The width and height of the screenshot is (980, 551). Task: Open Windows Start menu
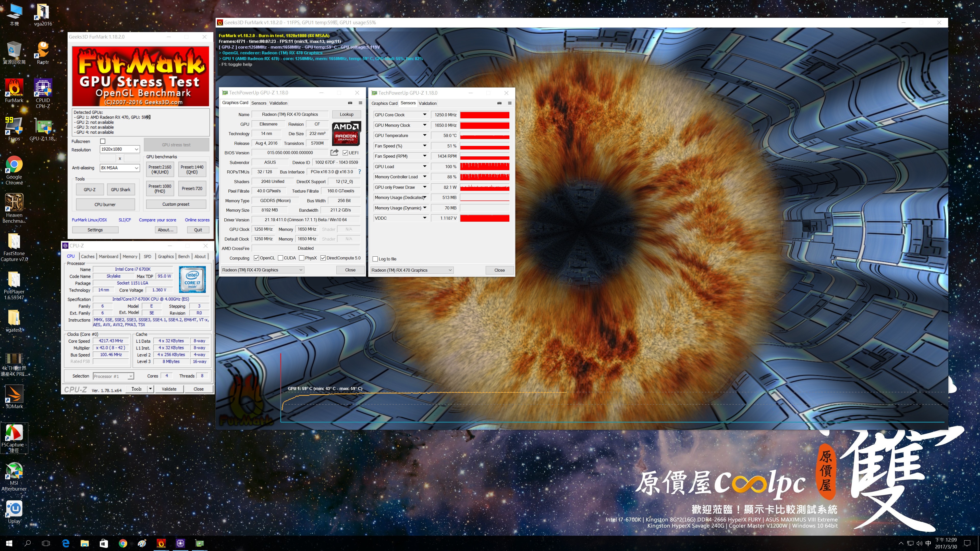[x=9, y=543]
